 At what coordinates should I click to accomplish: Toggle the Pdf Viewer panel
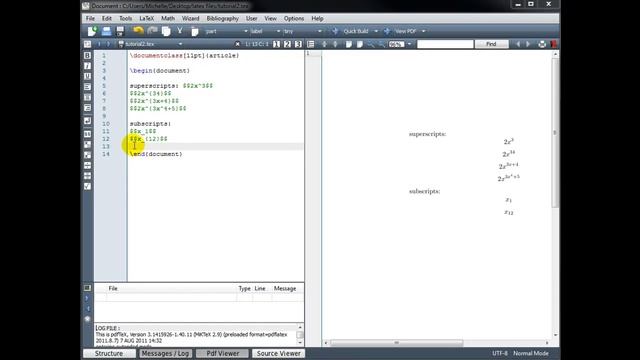tap(222, 353)
